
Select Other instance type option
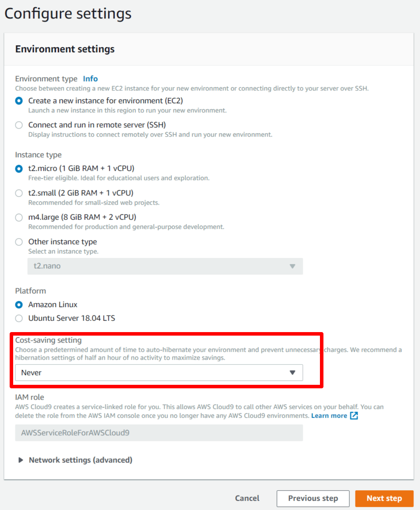[x=19, y=242]
